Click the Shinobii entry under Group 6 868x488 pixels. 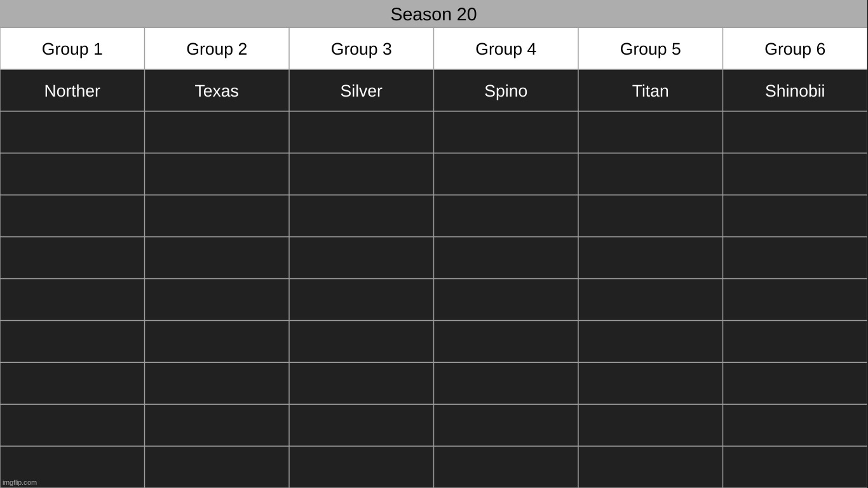[795, 91]
